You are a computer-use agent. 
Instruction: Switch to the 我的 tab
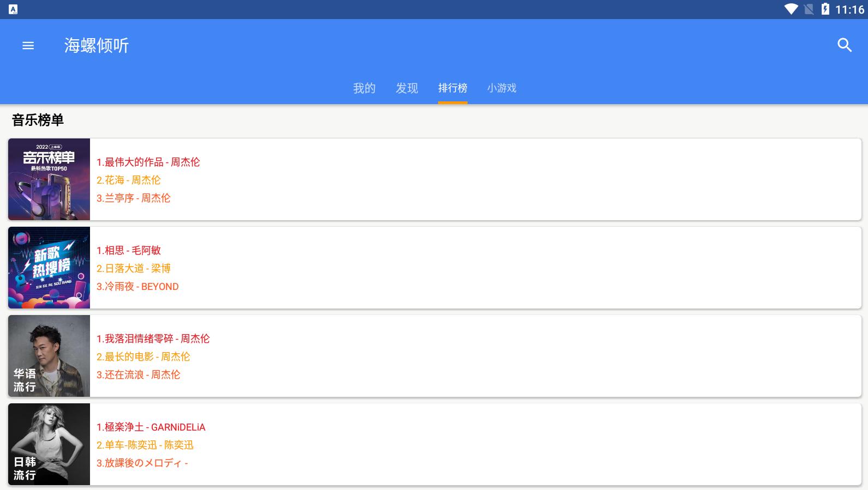(364, 88)
